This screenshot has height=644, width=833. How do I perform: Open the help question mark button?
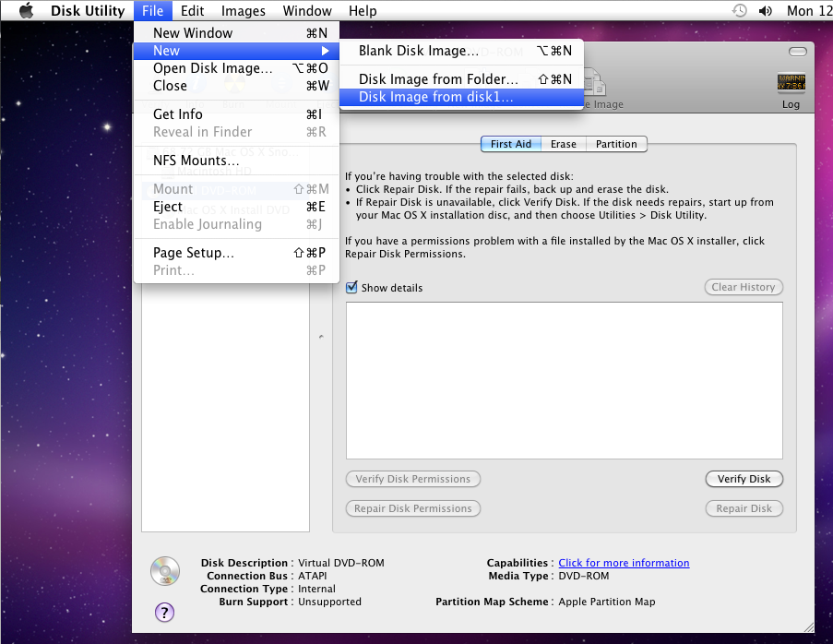165,612
